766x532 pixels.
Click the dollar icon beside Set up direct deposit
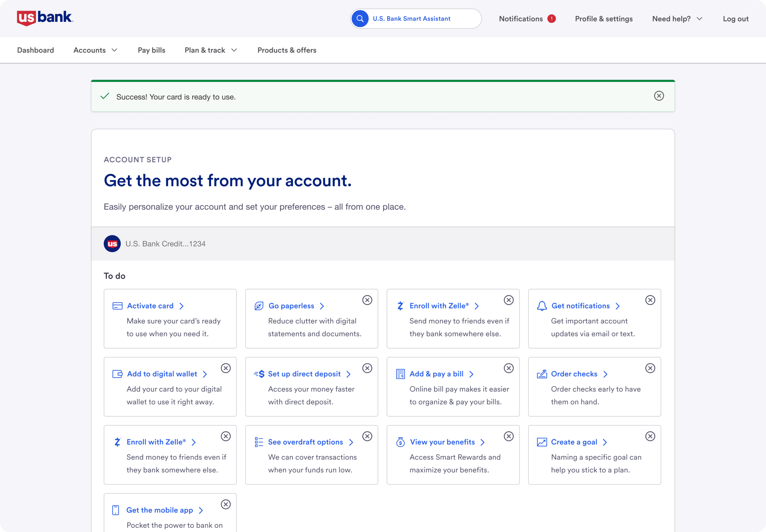point(259,374)
